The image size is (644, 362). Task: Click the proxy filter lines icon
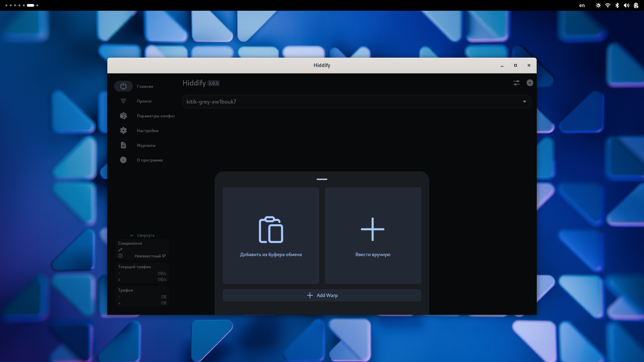click(123, 101)
